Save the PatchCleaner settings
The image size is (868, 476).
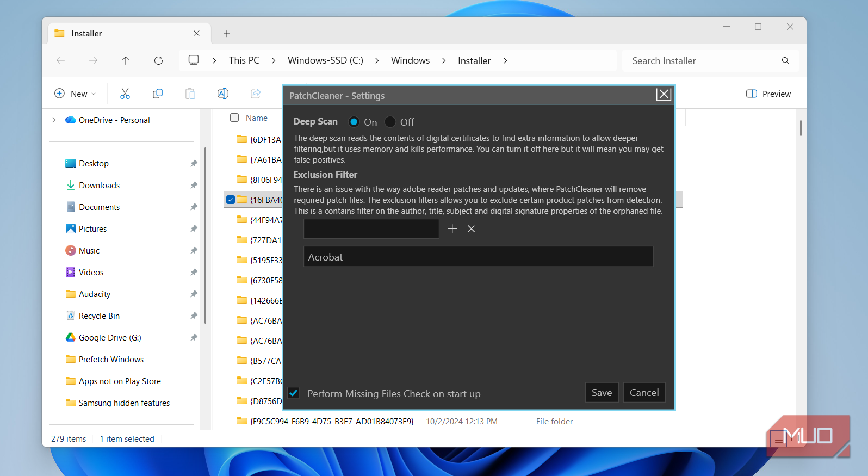[602, 392]
